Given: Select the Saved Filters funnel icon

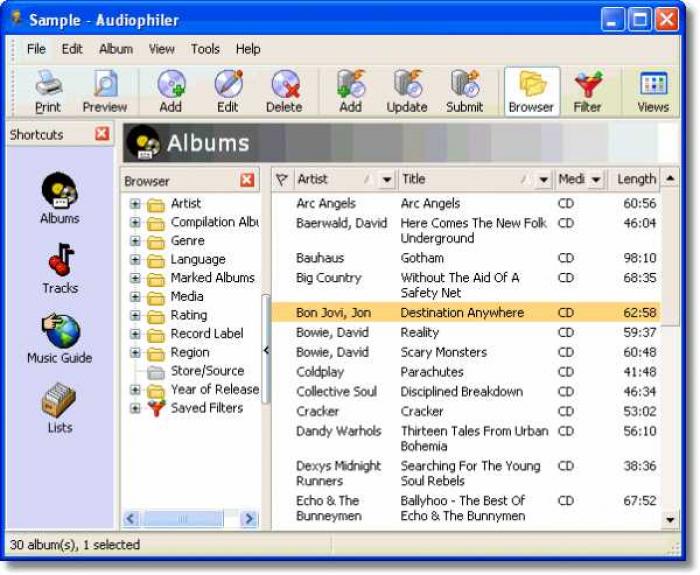Looking at the screenshot, I should click(156, 408).
